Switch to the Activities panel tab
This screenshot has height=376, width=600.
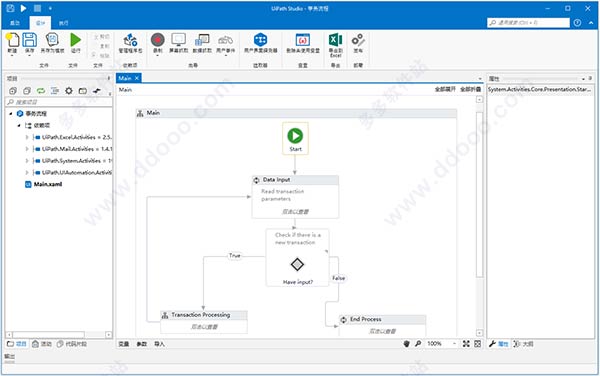tap(42, 344)
